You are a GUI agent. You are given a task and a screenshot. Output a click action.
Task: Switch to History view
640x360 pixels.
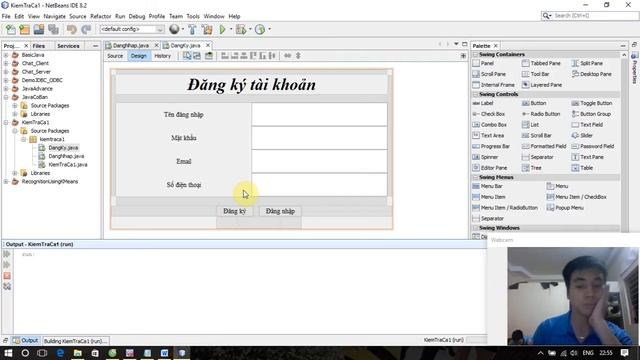(162, 56)
